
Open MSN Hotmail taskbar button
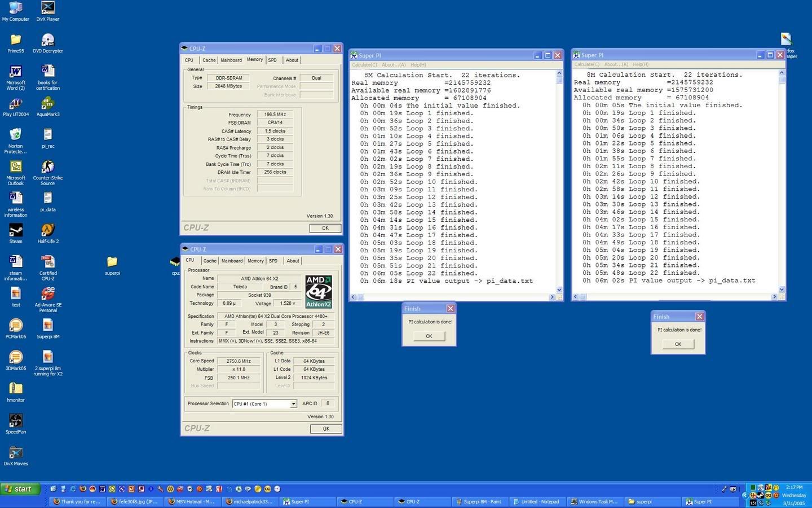point(191,501)
